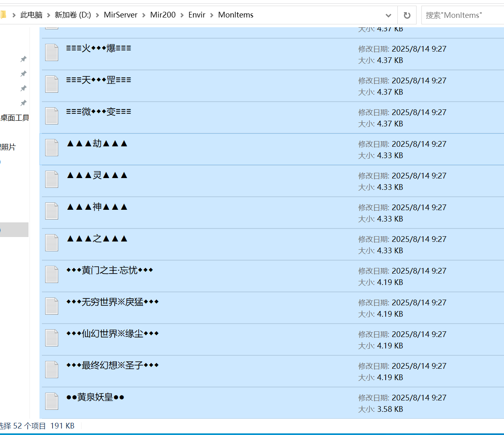This screenshot has height=435, width=504.
Task: Click MonItems in the breadcrumb path
Action: point(236,15)
